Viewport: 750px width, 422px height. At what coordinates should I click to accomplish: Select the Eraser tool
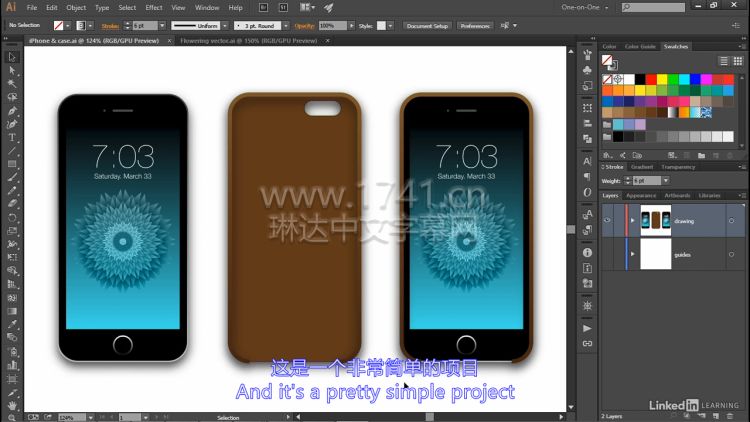click(12, 204)
